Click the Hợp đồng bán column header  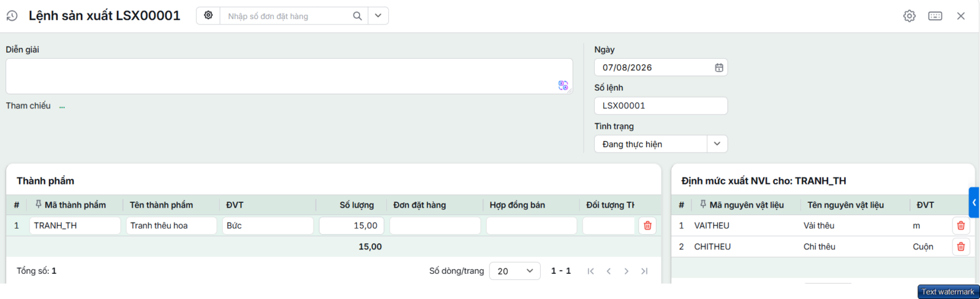517,205
